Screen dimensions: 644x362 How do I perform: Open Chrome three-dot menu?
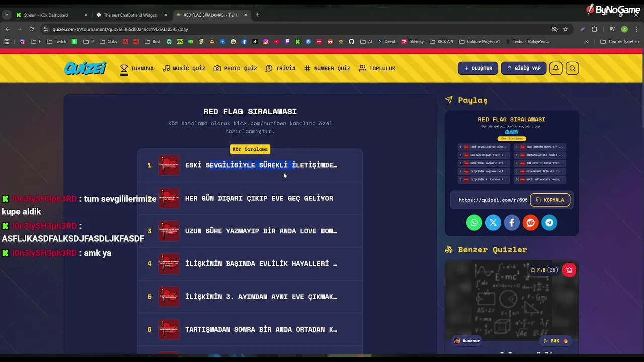click(636, 29)
